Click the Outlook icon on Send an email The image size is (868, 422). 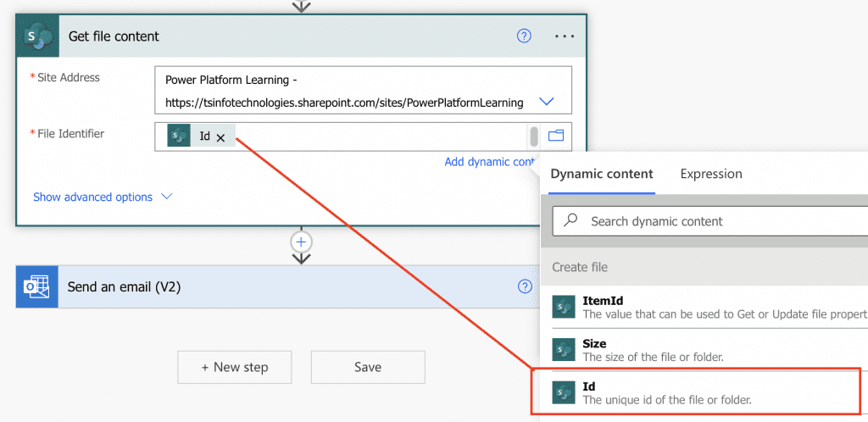37,286
